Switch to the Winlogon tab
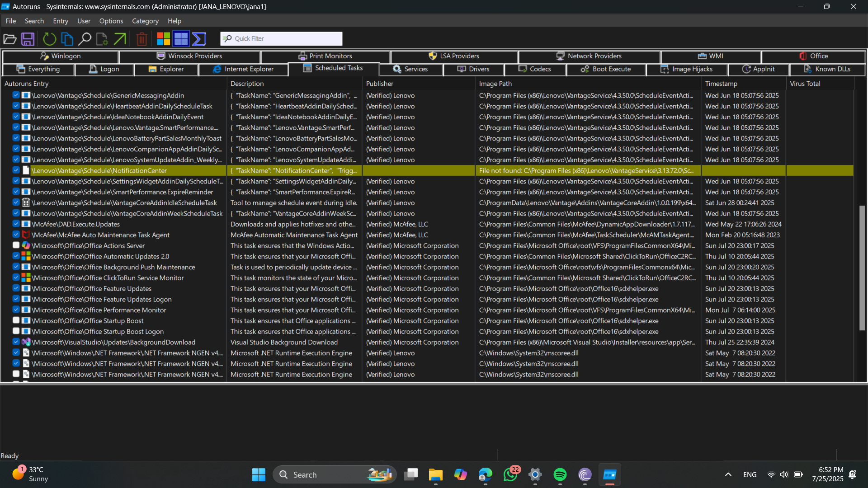Screen dimensions: 868x488 pos(60,56)
